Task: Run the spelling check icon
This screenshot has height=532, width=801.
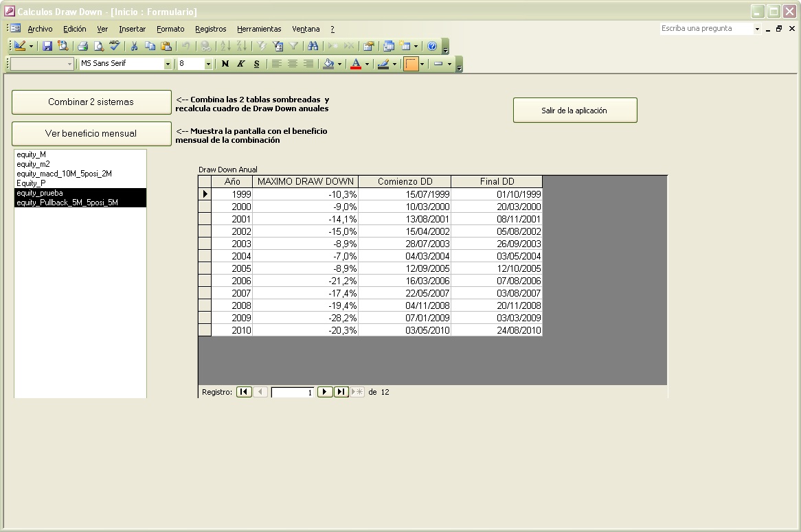Action: (114, 46)
